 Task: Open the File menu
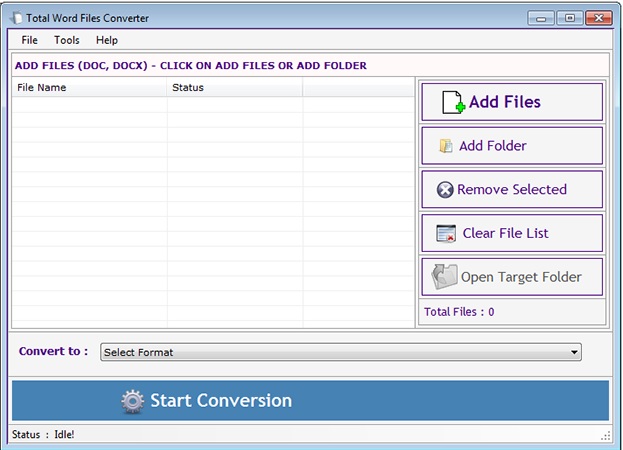[x=29, y=40]
